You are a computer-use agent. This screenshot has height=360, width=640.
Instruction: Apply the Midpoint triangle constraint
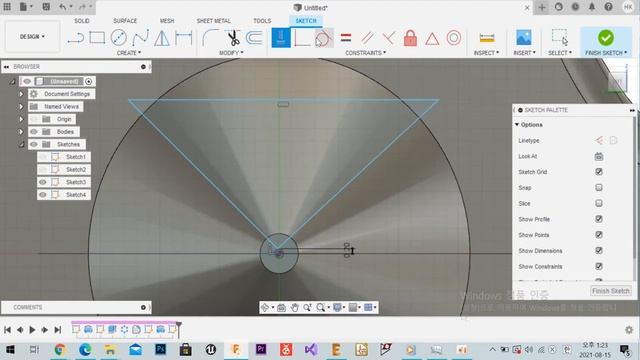(x=432, y=39)
